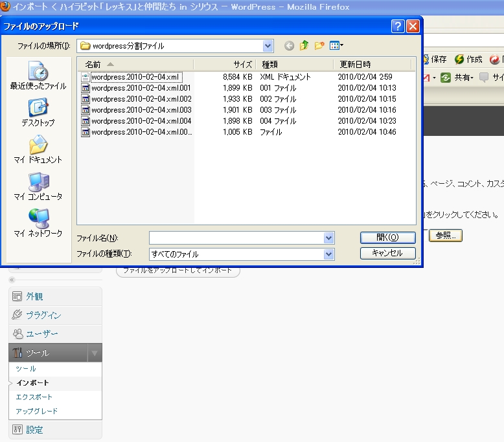Click the 2010/02/04 10:46 date cell
504x442 pixels.
367,132
